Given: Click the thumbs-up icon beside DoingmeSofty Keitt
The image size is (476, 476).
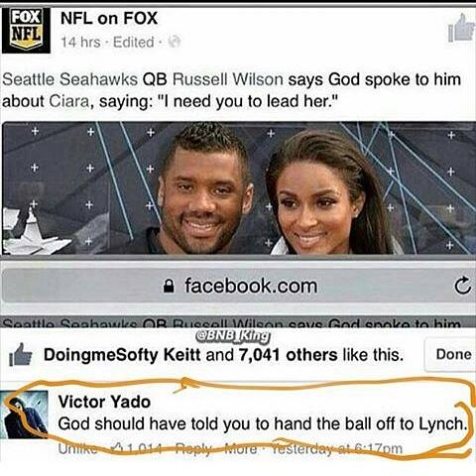Looking at the screenshot, I should point(21,355).
